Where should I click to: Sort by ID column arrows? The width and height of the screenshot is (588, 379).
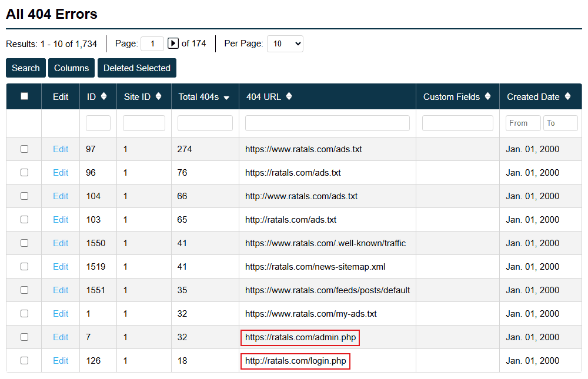tap(104, 96)
